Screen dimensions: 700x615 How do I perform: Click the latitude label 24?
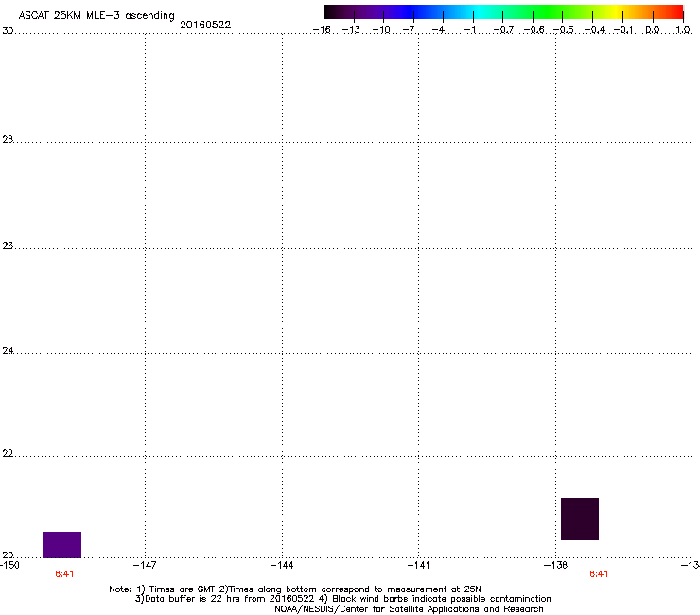pos(8,351)
